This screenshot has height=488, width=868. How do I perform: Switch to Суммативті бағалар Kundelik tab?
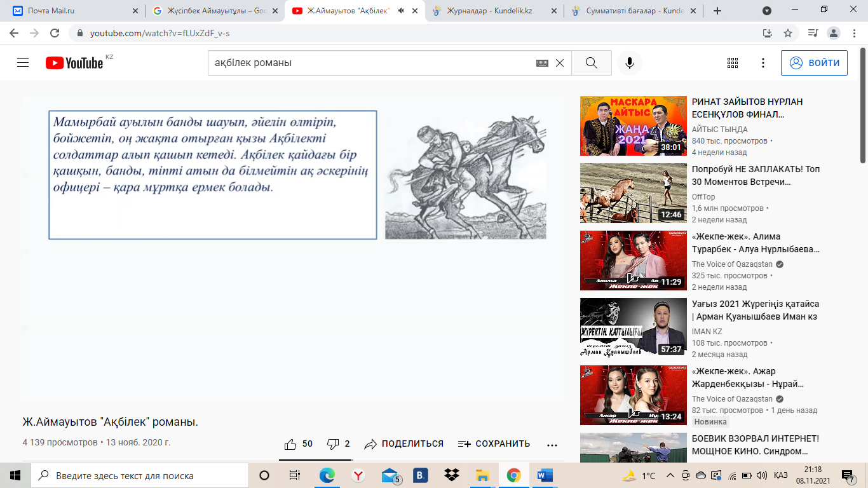click(634, 11)
